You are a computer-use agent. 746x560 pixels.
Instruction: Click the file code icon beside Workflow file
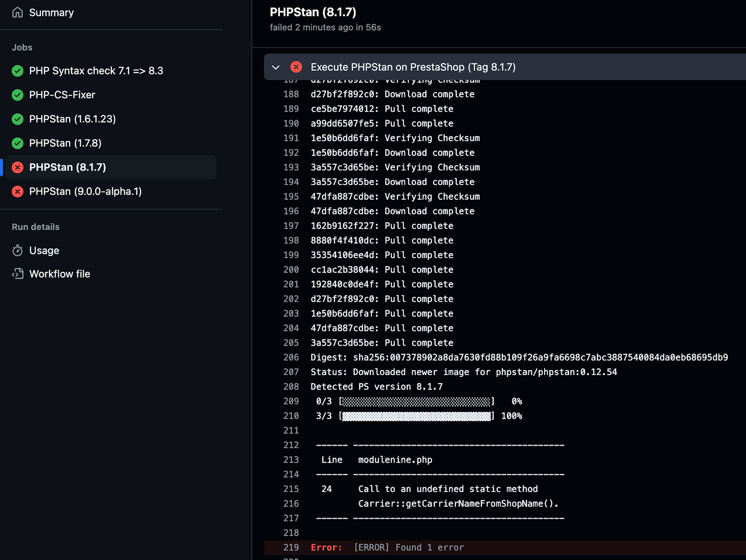(18, 274)
